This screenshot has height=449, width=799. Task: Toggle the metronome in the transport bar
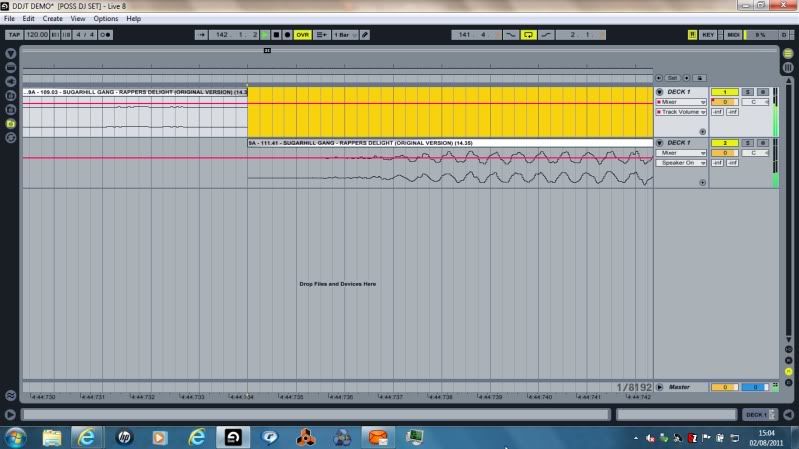pyautogui.click(x=104, y=34)
